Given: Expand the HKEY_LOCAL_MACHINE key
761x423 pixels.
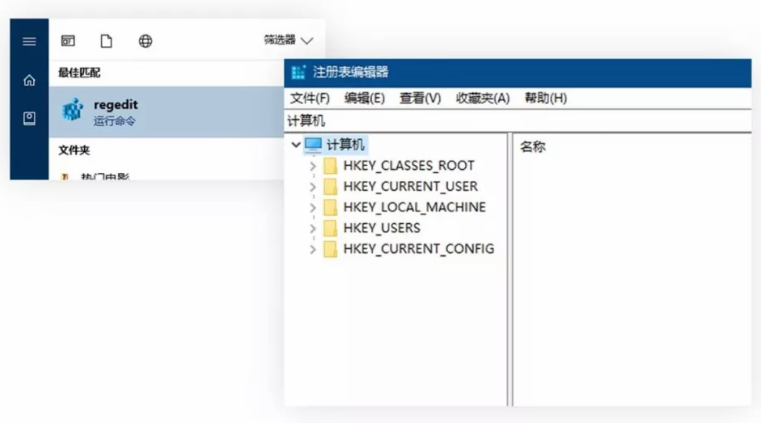Looking at the screenshot, I should 313,208.
